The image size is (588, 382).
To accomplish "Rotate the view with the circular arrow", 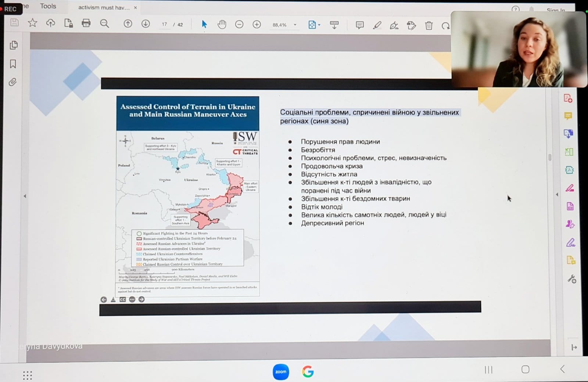I will 445,26.
